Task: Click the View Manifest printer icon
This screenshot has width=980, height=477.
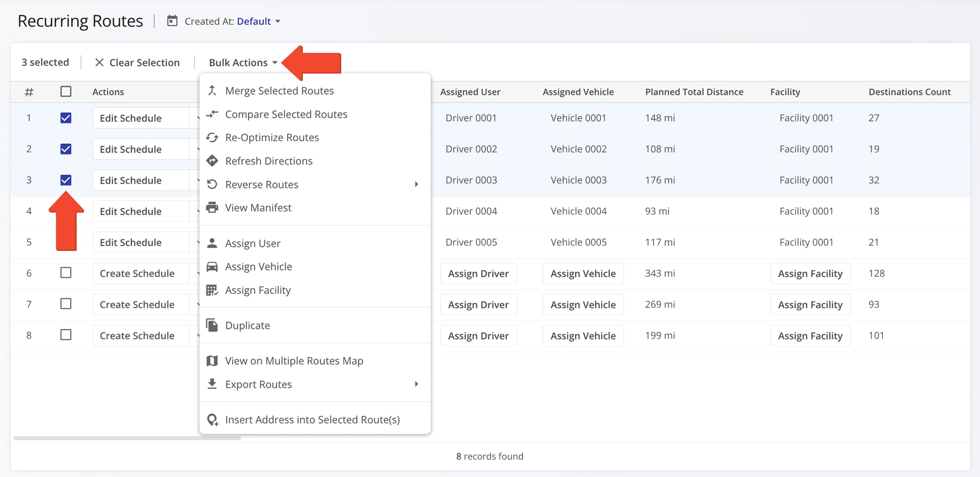Action: coord(212,208)
